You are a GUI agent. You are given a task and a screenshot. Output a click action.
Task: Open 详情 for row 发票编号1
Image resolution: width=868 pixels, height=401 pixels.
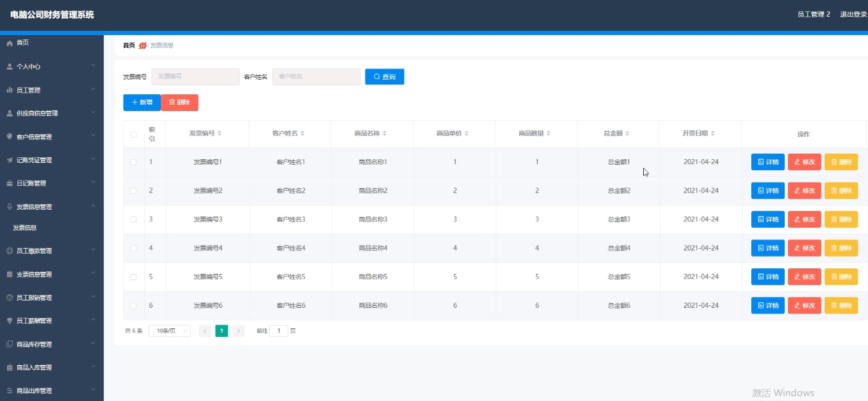tap(768, 162)
